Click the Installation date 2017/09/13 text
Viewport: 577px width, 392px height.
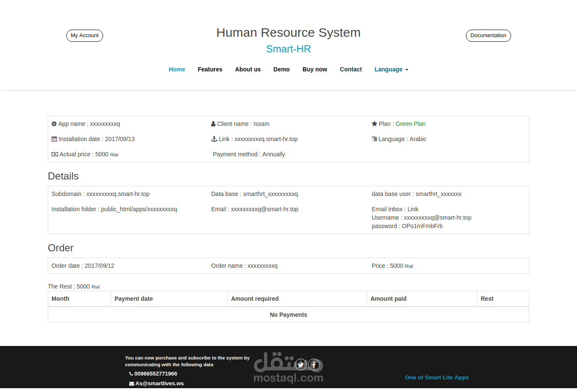(x=97, y=139)
